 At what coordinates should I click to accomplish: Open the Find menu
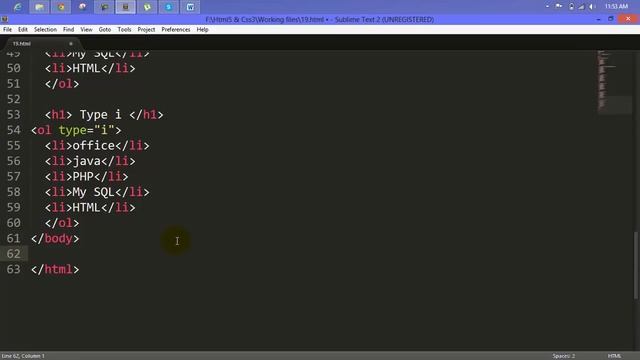(69, 29)
